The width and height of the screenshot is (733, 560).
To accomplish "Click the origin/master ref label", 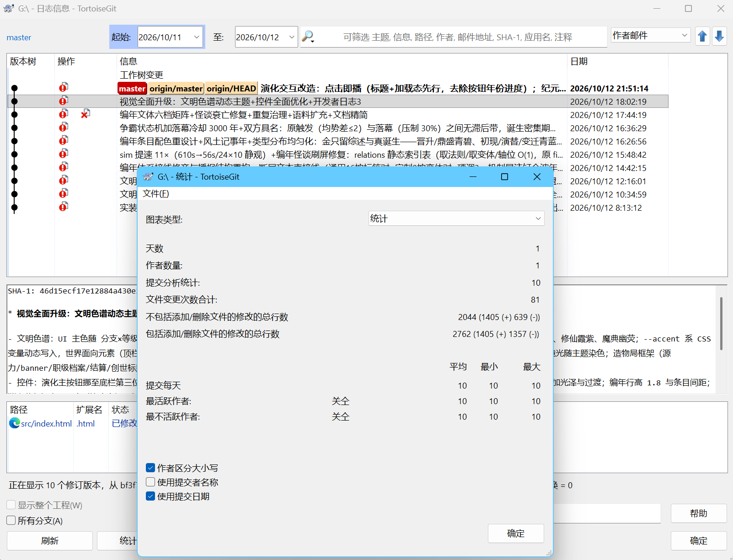I will [176, 88].
